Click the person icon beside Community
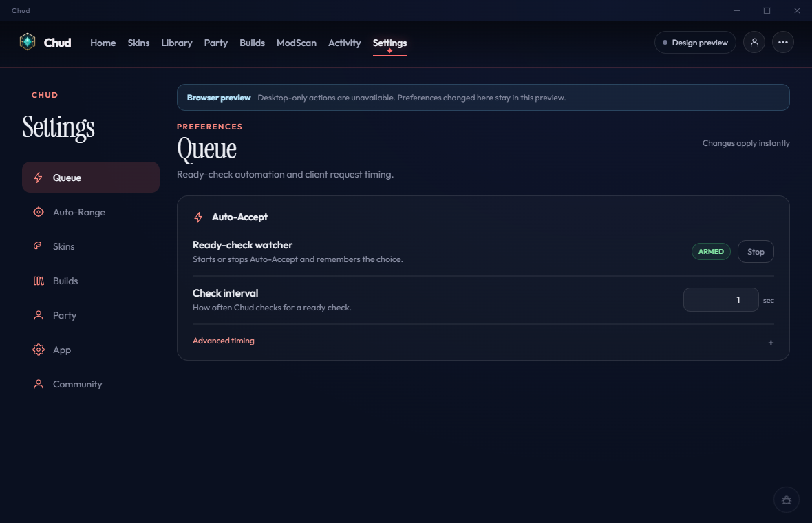Viewport: 812px width, 523px height. coord(39,384)
